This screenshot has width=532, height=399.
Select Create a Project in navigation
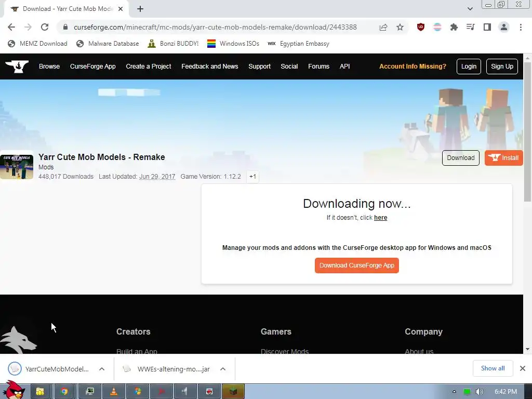tap(148, 66)
